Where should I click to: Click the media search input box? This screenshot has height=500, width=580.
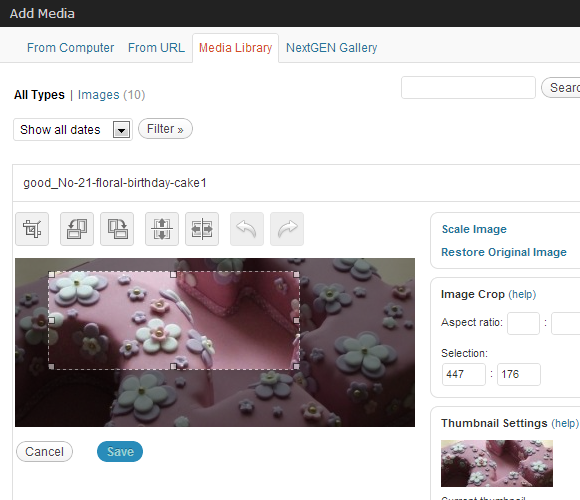[x=468, y=88]
